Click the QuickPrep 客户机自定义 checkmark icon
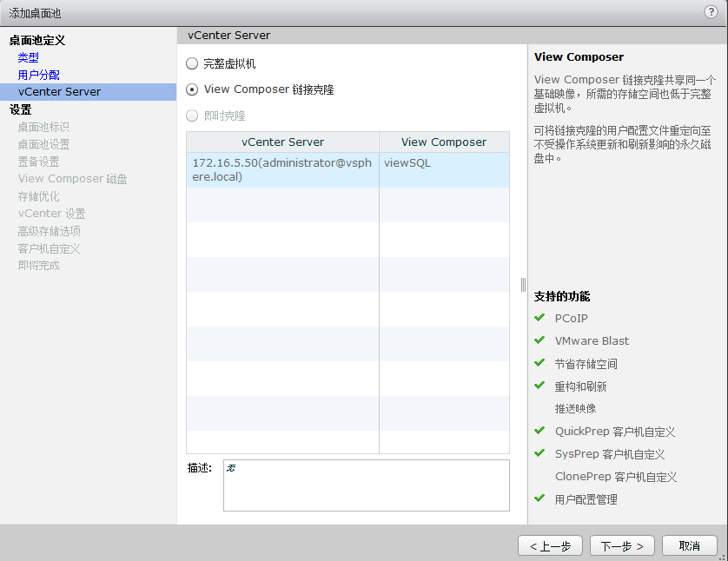This screenshot has width=728, height=561. pyautogui.click(x=539, y=431)
